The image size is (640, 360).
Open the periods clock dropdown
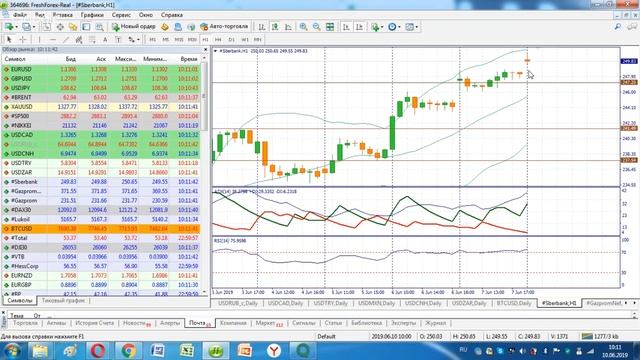click(x=399, y=27)
